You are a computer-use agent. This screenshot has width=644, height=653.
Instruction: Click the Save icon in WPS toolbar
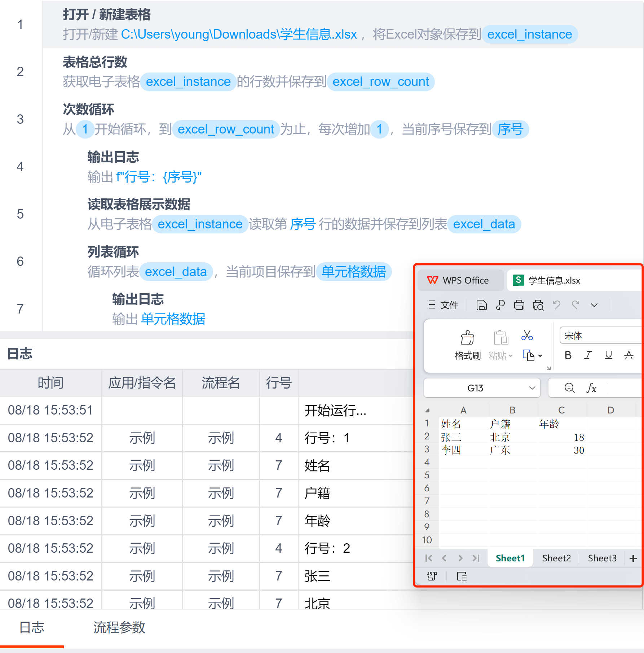[x=481, y=305]
